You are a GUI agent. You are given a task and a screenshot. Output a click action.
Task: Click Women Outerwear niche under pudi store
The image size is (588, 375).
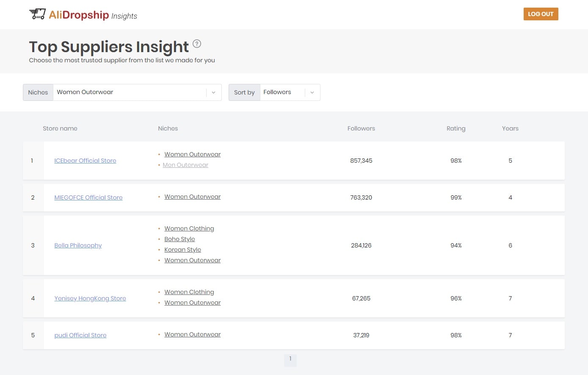click(x=193, y=334)
